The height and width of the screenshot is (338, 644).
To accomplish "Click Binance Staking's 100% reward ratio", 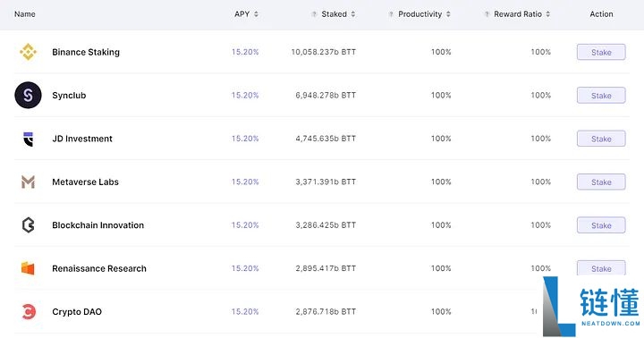I will pyautogui.click(x=541, y=52).
